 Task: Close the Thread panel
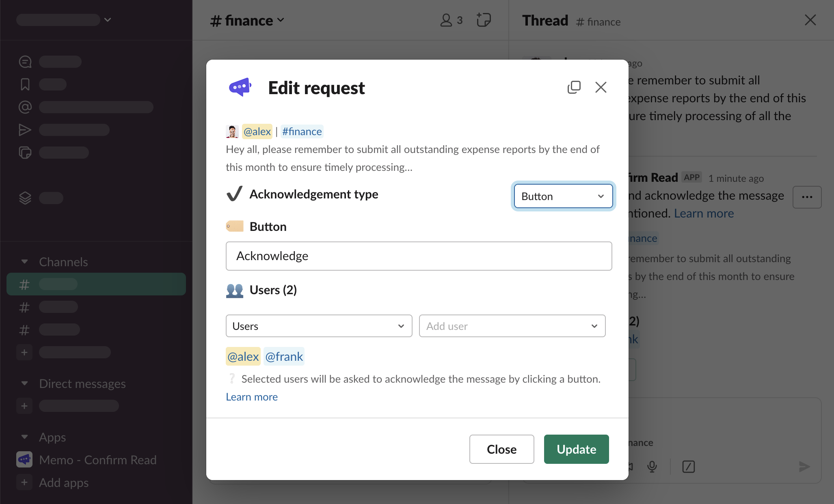point(810,20)
